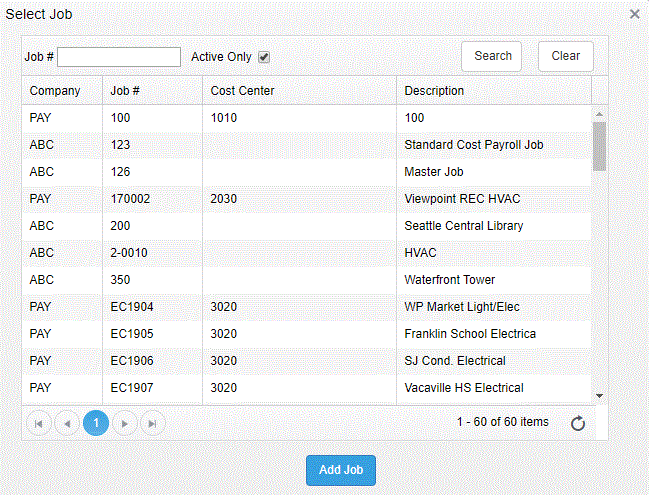
Task: Select job number 2-0010 cell
Action: click(152, 253)
